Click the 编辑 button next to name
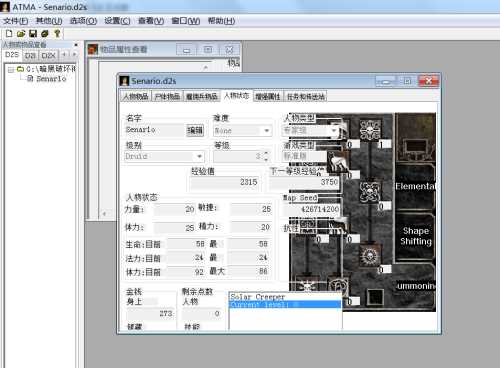 (x=195, y=130)
